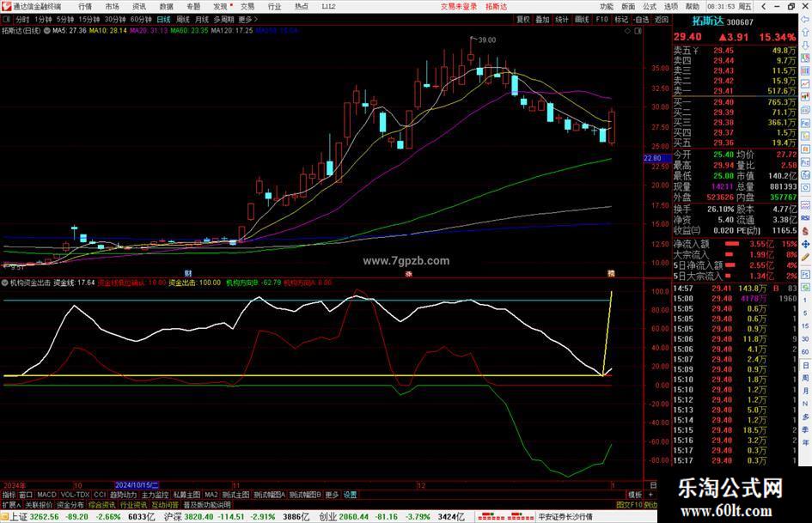Switch indicator to MA2
The width and height of the screenshot is (812, 523).
tap(211, 495)
